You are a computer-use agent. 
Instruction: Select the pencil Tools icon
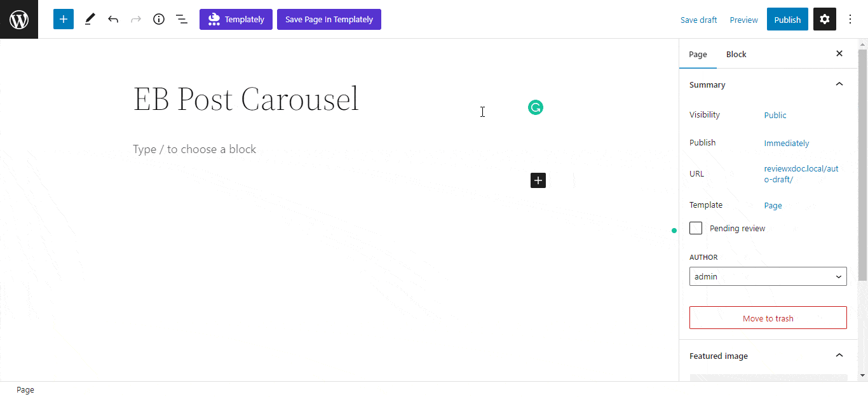pos(90,19)
